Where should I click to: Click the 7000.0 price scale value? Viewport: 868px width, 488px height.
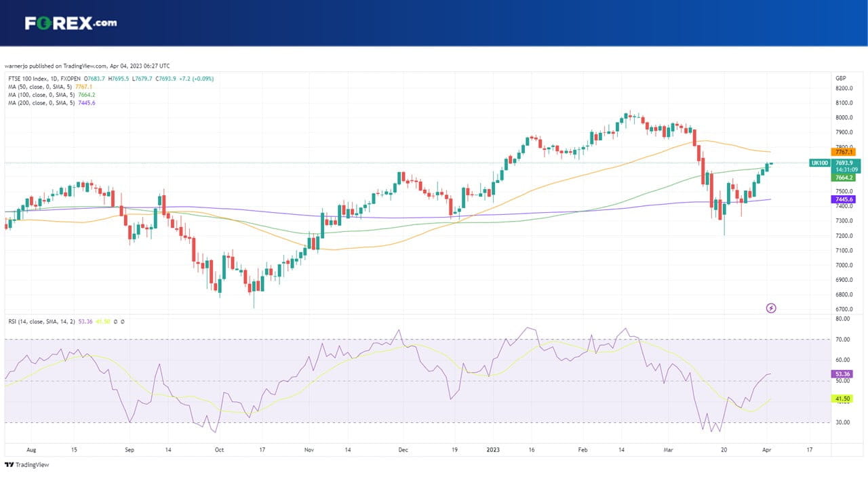coord(844,265)
